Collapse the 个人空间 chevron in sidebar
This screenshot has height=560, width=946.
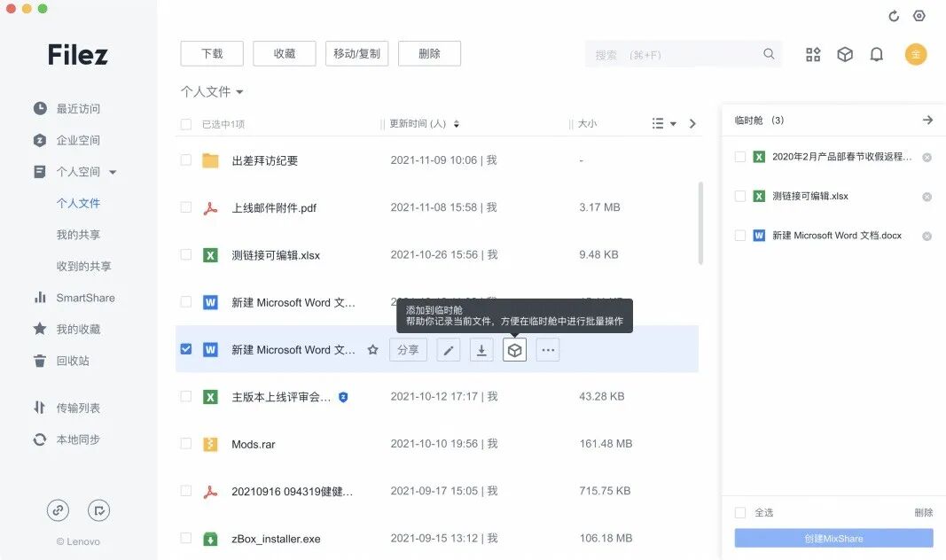pos(112,172)
